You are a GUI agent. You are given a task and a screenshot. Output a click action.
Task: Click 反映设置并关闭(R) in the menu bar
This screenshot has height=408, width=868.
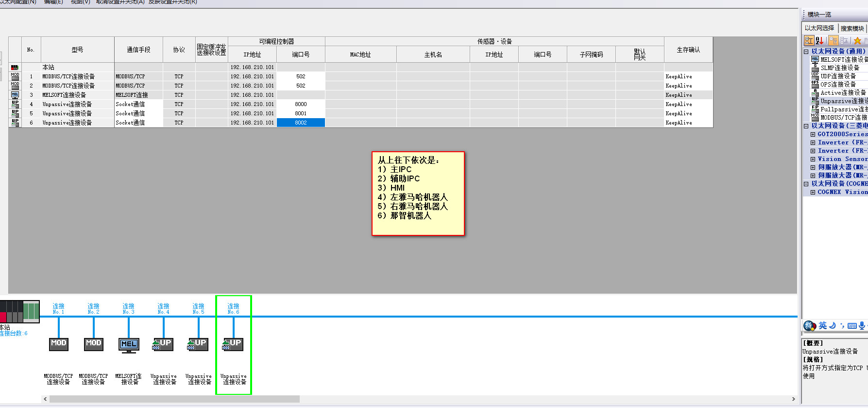coord(172,2)
